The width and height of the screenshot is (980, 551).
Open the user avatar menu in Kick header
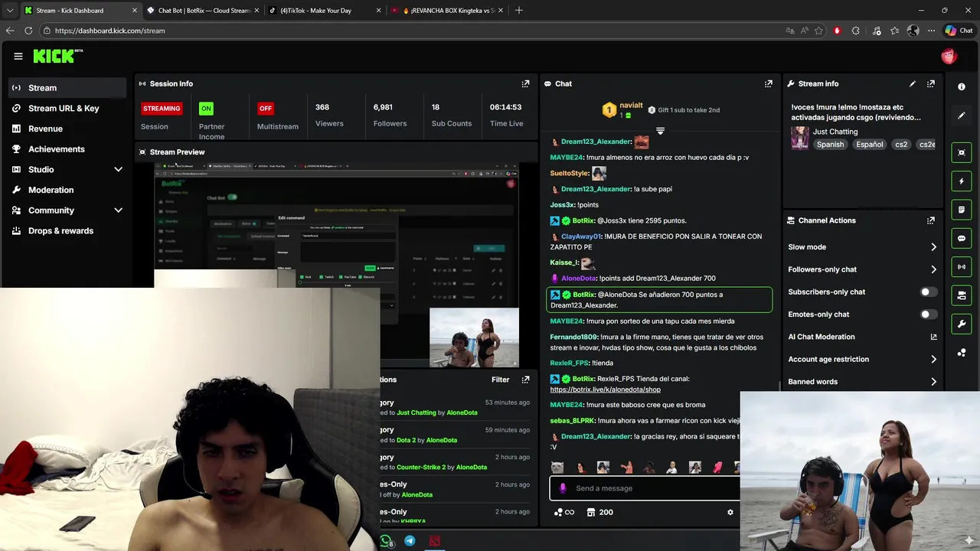pyautogui.click(x=949, y=56)
